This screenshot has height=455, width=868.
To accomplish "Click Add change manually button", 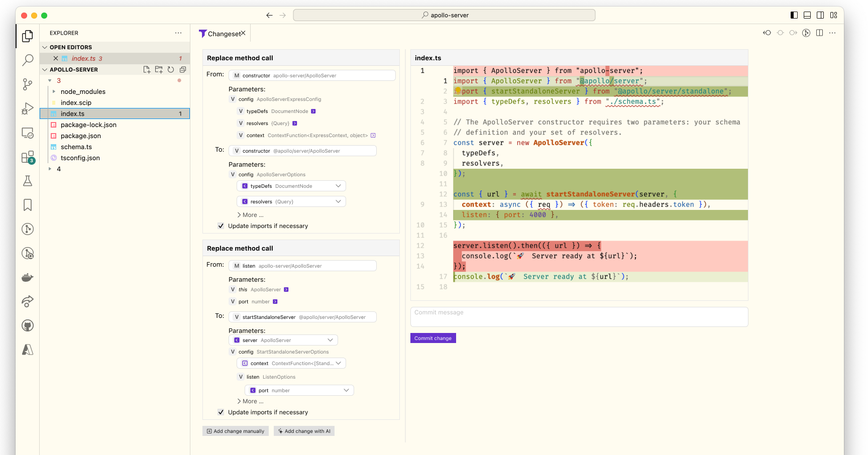I will (x=236, y=431).
